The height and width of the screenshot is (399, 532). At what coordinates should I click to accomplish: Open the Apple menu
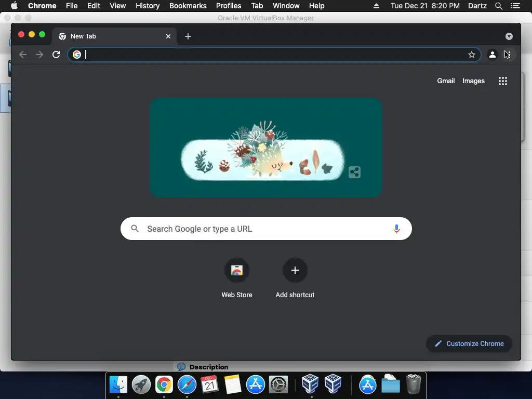pyautogui.click(x=14, y=6)
